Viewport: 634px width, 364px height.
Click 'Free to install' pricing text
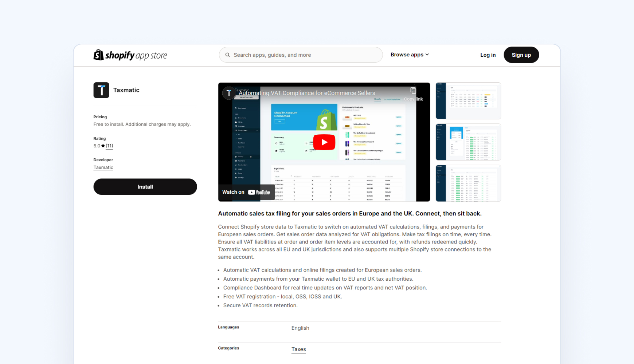(142, 124)
